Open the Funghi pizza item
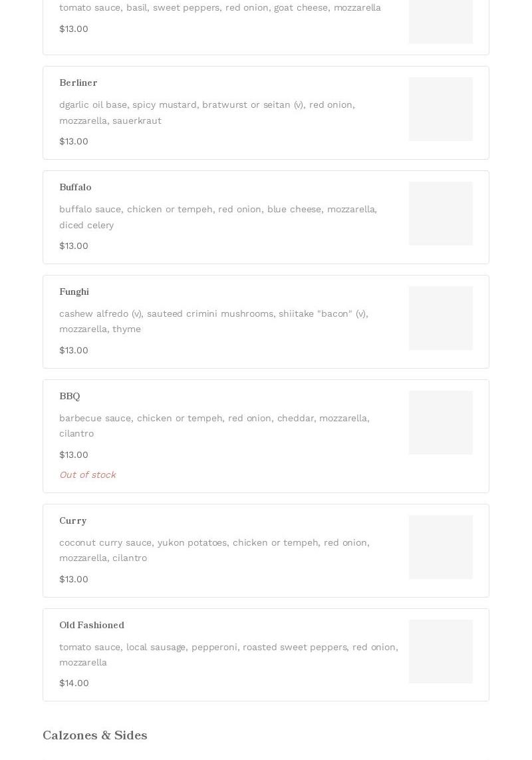 [x=265, y=322]
